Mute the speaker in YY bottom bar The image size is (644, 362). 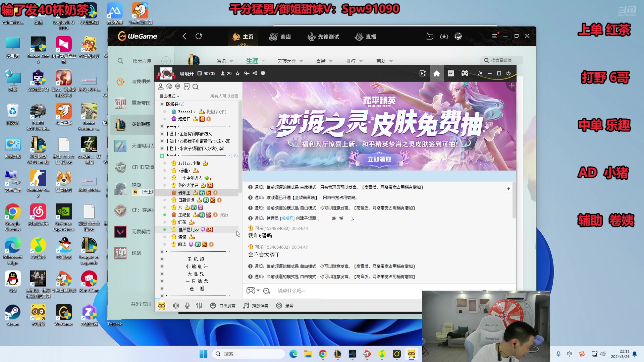[176, 306]
